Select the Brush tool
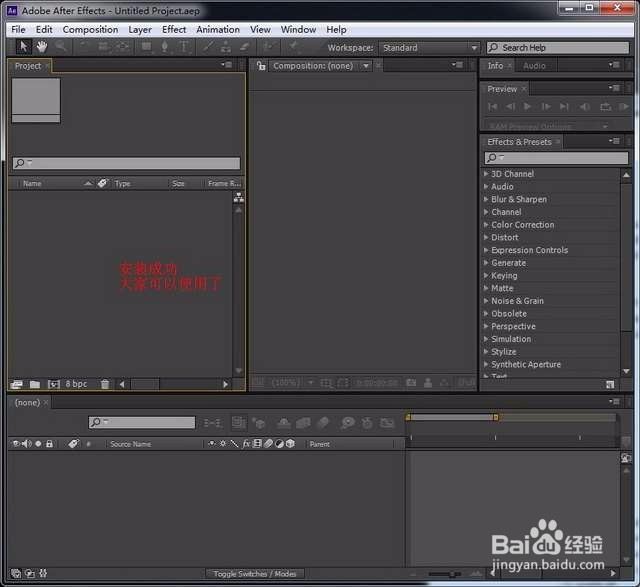640x587 pixels. pos(208,47)
